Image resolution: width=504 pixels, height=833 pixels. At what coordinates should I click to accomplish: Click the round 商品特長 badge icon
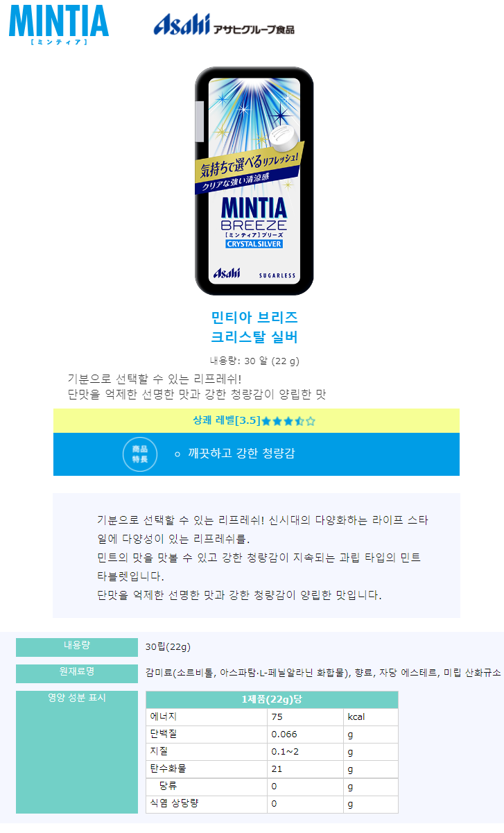pos(140,454)
